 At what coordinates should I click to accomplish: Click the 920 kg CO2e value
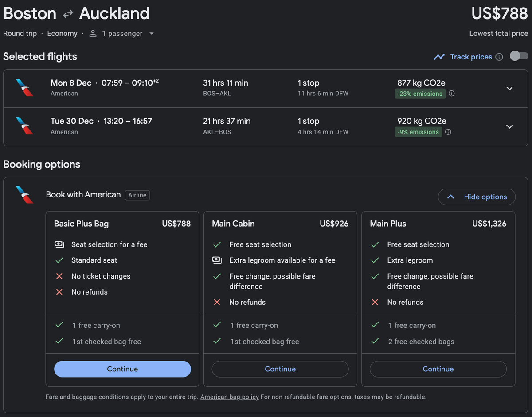tap(422, 121)
